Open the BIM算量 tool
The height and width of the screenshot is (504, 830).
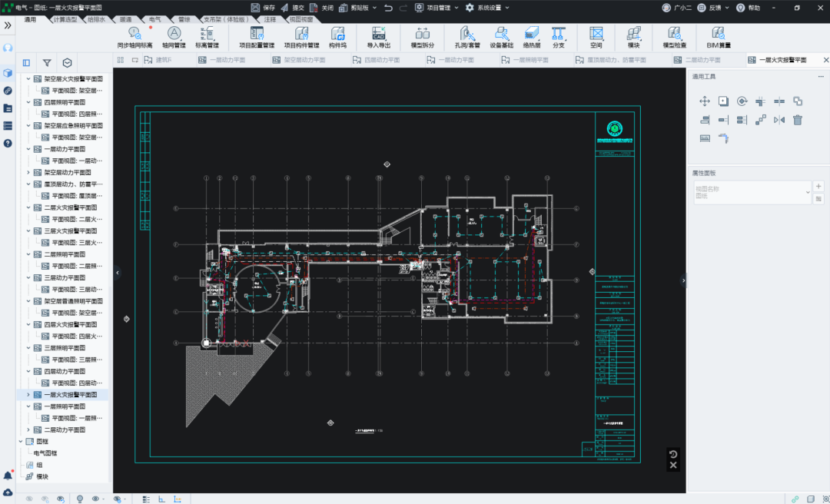click(719, 38)
